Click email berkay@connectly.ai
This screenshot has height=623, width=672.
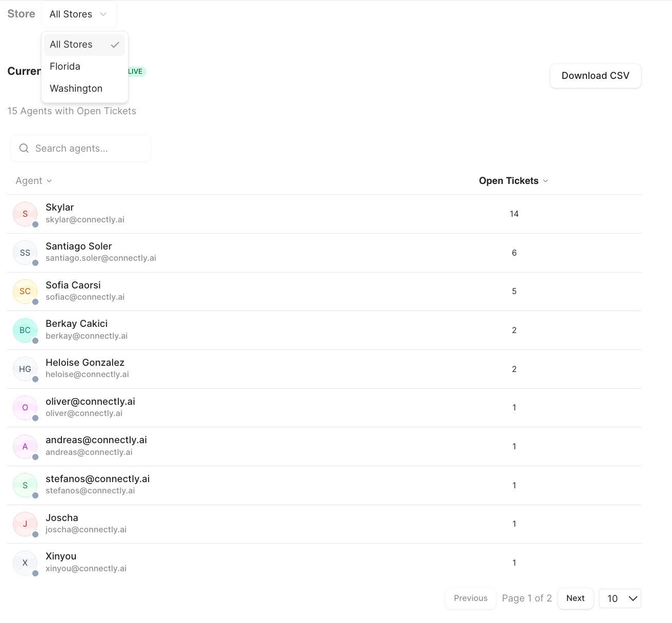[87, 336]
